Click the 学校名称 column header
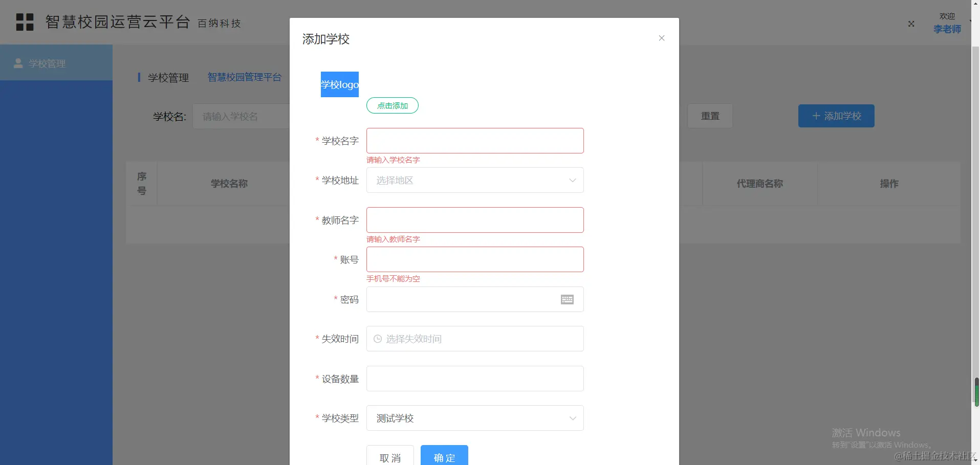 click(x=229, y=184)
